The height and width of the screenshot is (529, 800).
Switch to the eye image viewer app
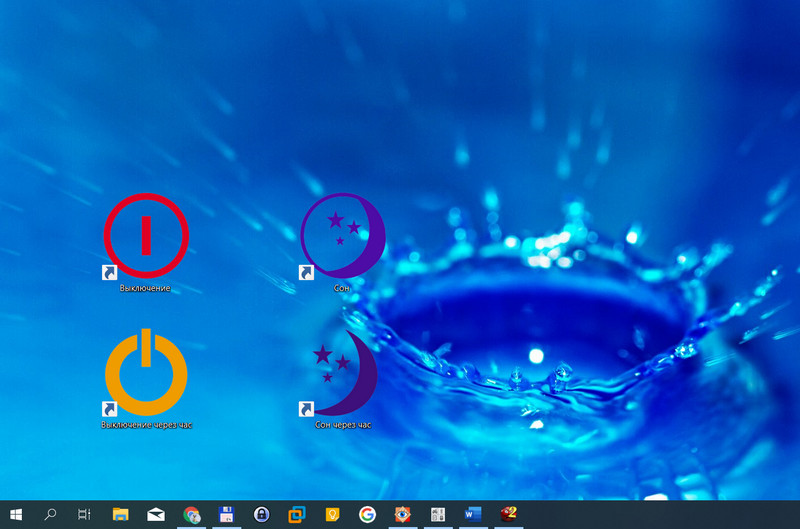pos(403,514)
